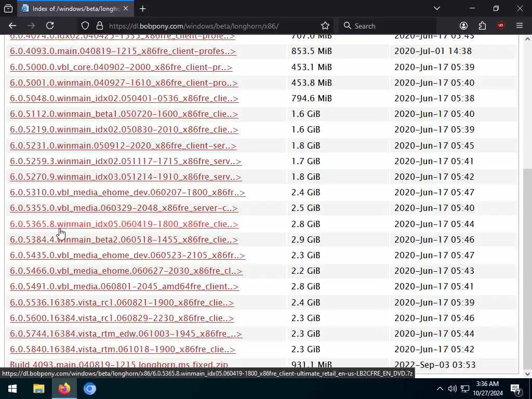
Task: Download 6.0.5112.0.winmain_beta1 build
Action: tap(124, 114)
